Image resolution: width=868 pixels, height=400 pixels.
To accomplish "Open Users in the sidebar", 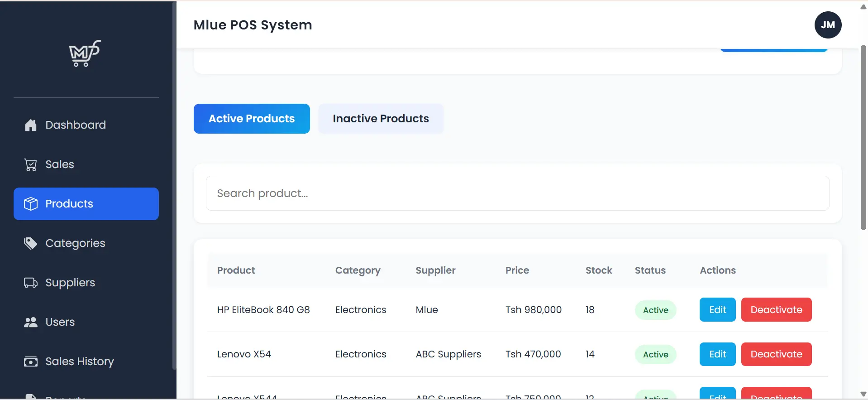I will [86, 322].
